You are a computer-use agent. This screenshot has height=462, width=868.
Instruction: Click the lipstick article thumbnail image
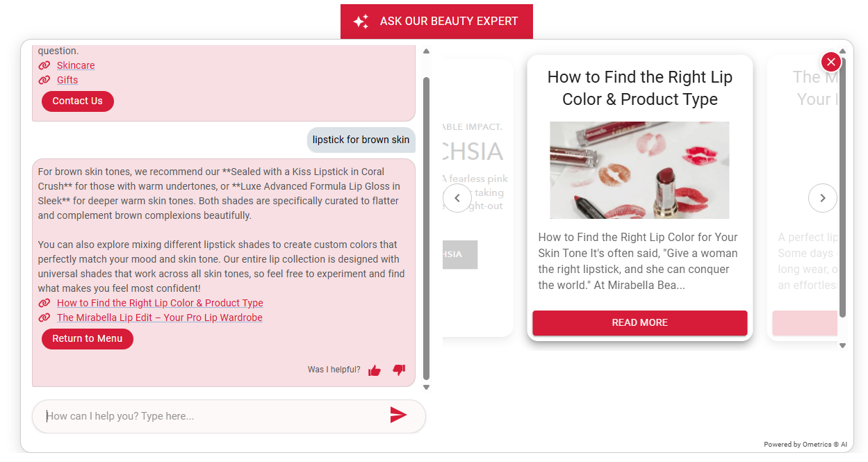[639, 170]
